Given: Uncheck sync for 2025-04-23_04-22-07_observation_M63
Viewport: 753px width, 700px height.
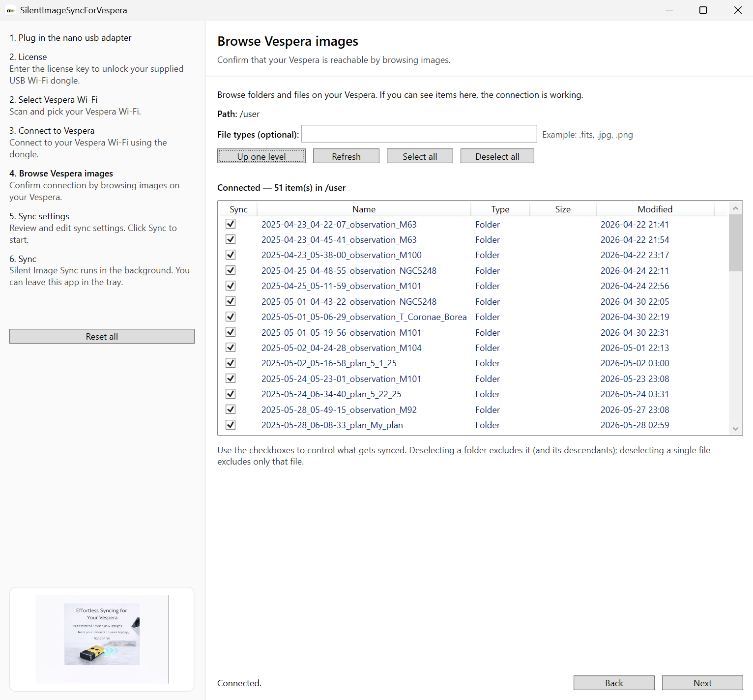Looking at the screenshot, I should tap(231, 224).
